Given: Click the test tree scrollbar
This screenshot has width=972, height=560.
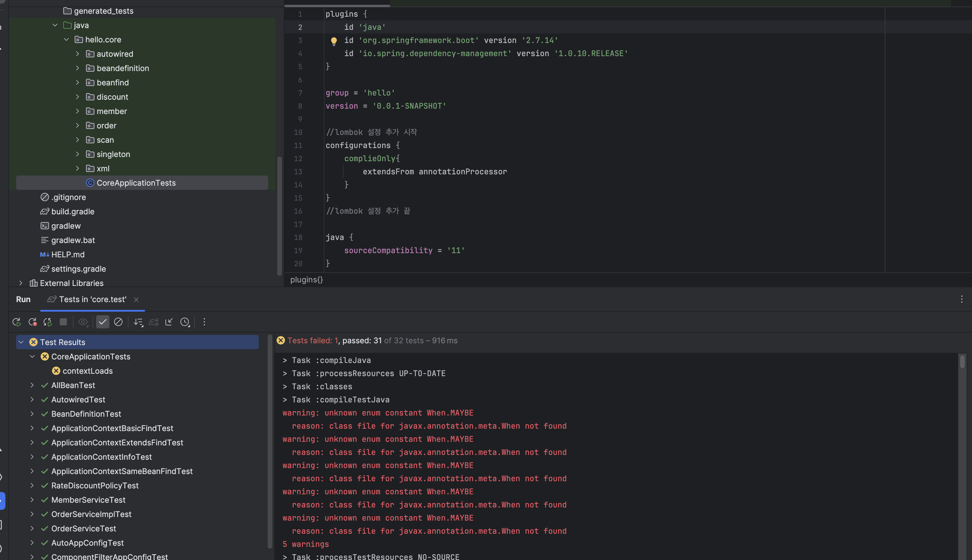Looking at the screenshot, I should (270, 441).
